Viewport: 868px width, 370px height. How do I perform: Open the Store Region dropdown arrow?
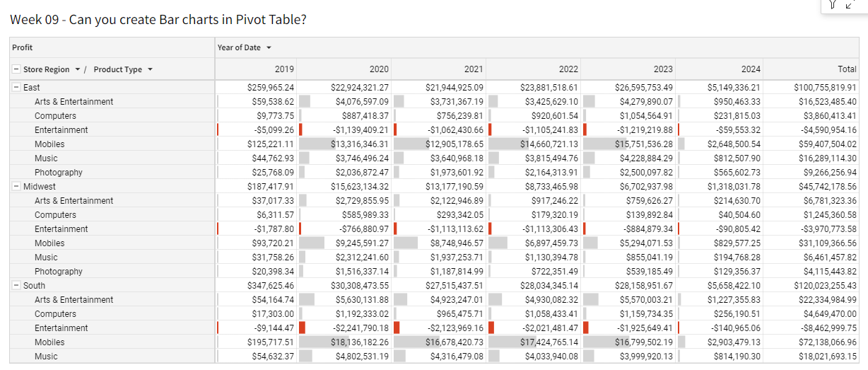(x=78, y=69)
